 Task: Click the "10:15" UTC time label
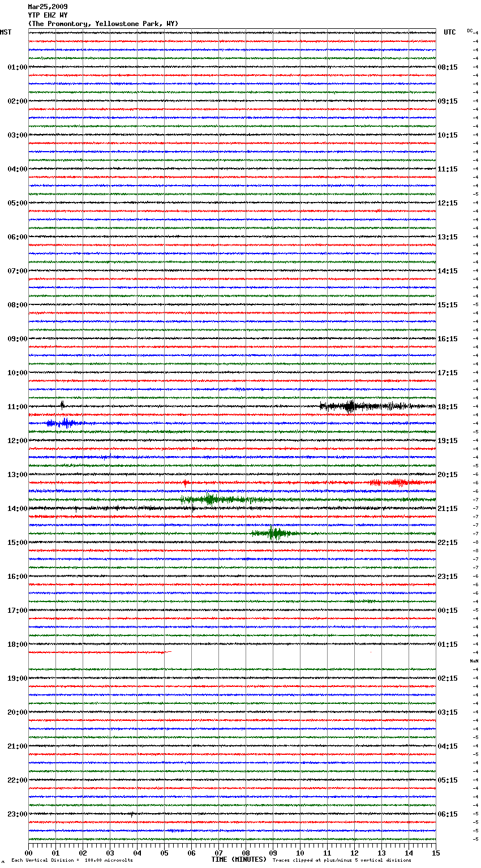(448, 135)
